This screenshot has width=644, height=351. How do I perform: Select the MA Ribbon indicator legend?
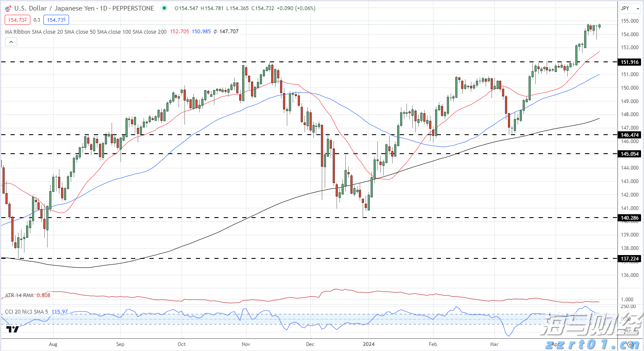[86, 32]
